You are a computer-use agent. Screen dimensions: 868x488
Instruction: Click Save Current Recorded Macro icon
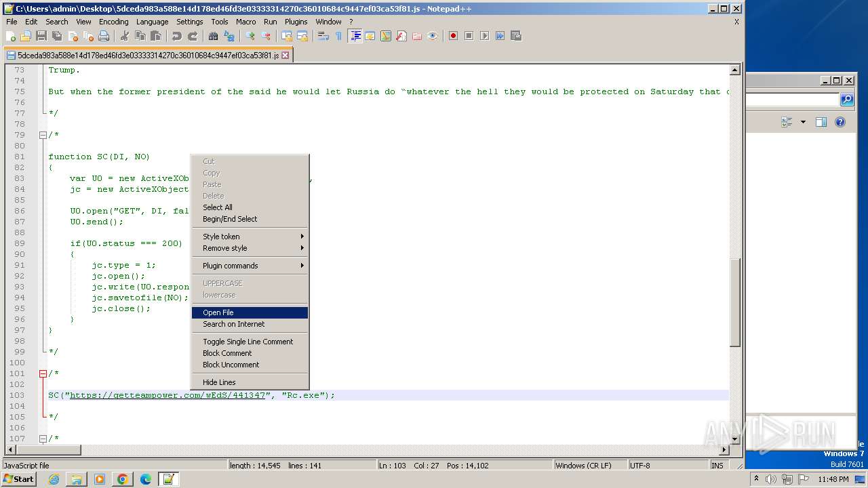point(515,36)
